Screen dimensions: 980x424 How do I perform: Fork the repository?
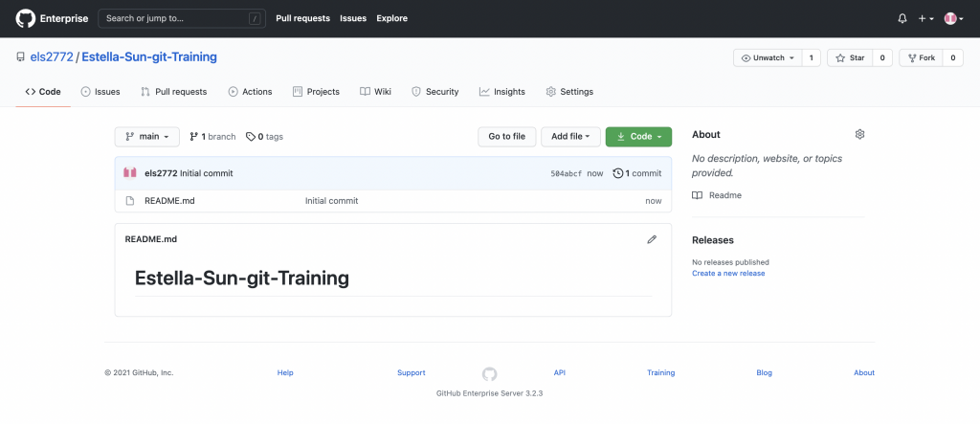(921, 57)
